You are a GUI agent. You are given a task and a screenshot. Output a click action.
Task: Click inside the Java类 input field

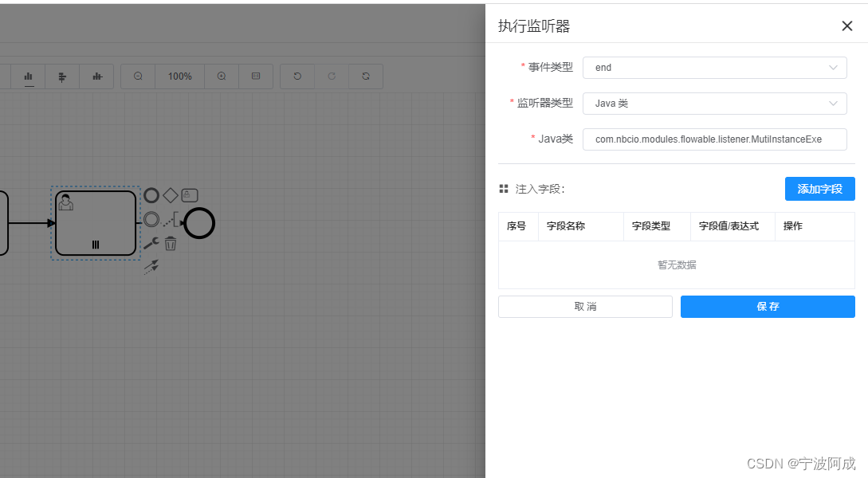[x=714, y=139]
